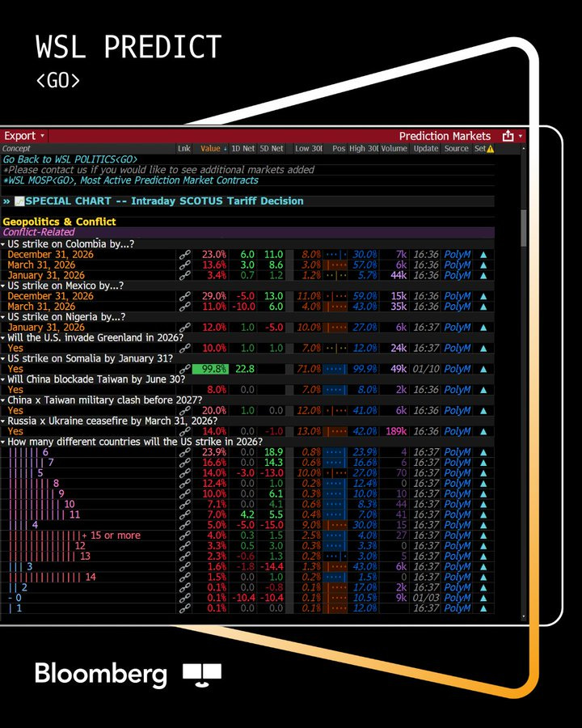Click Set triangle for Greenland Yes row
Screen dimensions: 582x728
[x=483, y=348]
